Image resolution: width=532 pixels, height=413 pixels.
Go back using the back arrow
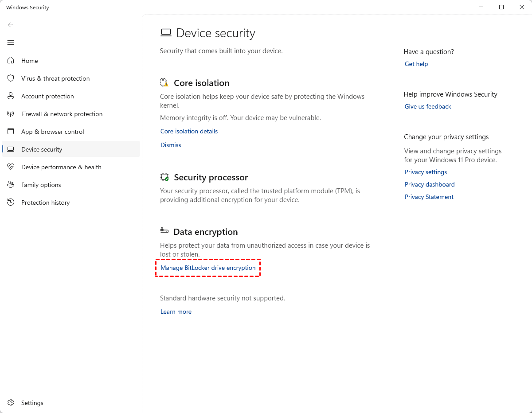click(11, 25)
